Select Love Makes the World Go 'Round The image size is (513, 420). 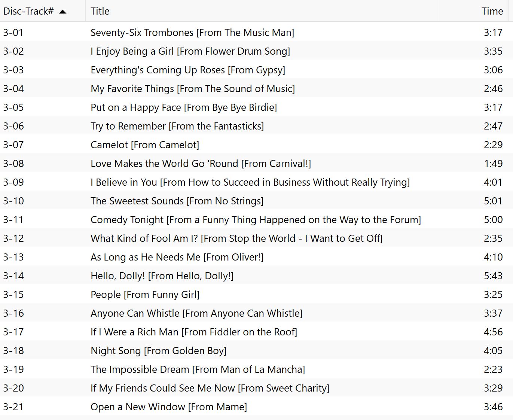click(201, 164)
